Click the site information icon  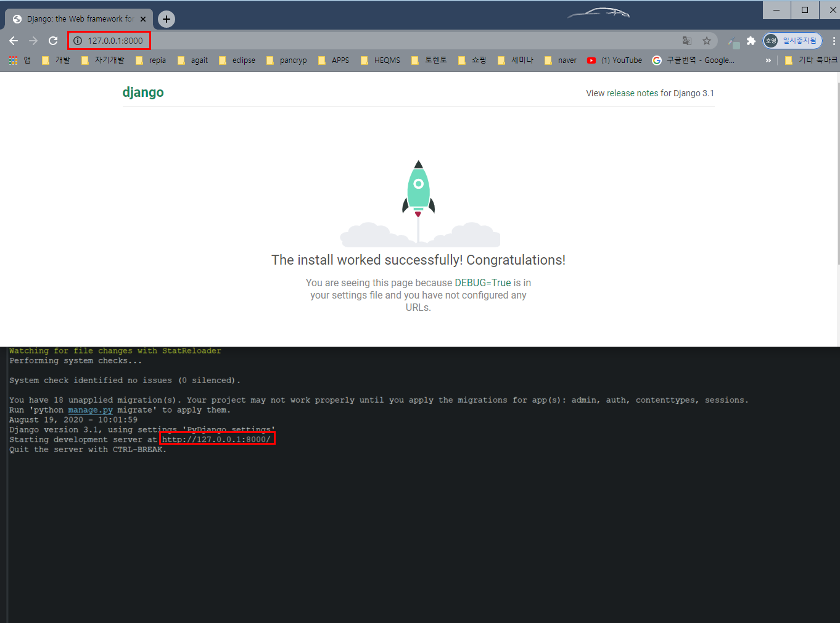point(78,41)
